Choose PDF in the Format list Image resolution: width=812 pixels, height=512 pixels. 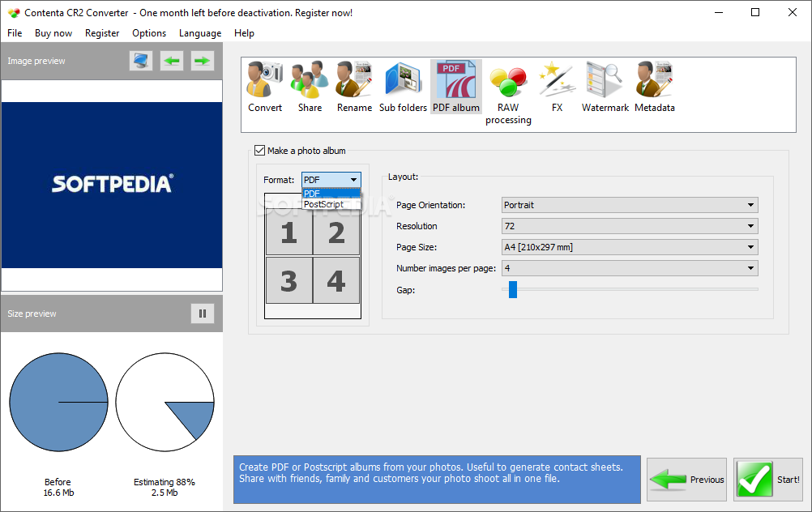tap(331, 194)
